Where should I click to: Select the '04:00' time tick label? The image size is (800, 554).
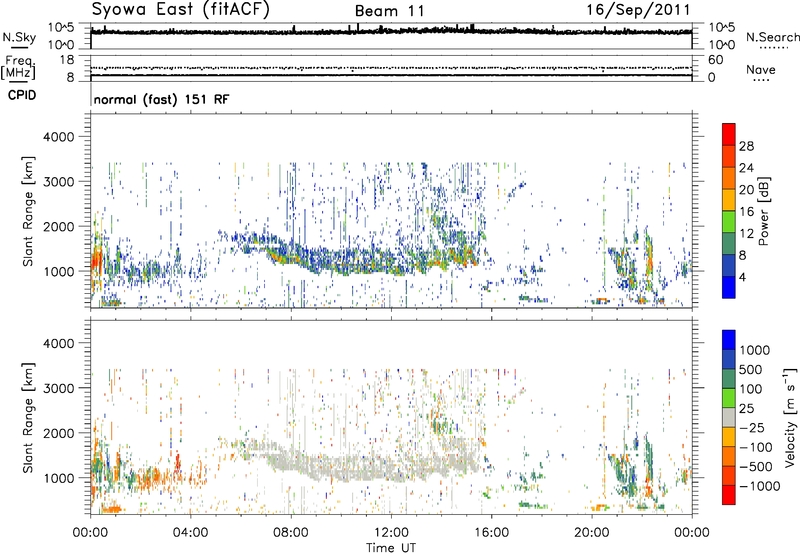[x=191, y=533]
